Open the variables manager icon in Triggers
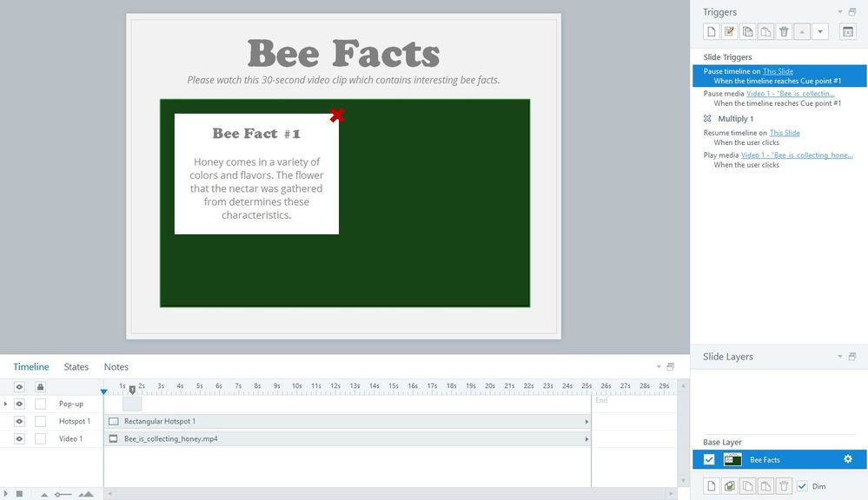868x500 pixels. click(848, 32)
